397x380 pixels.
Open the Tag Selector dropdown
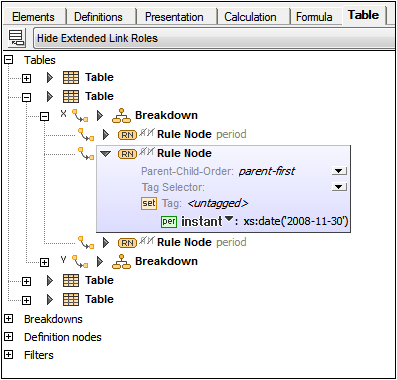tap(339, 187)
